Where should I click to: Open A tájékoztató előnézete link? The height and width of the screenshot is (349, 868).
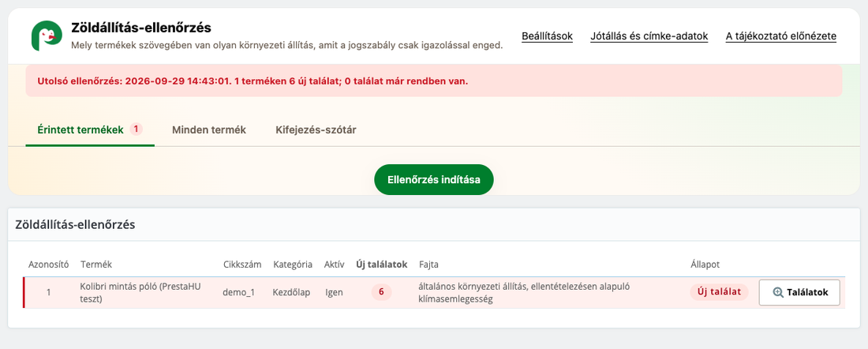tap(781, 36)
